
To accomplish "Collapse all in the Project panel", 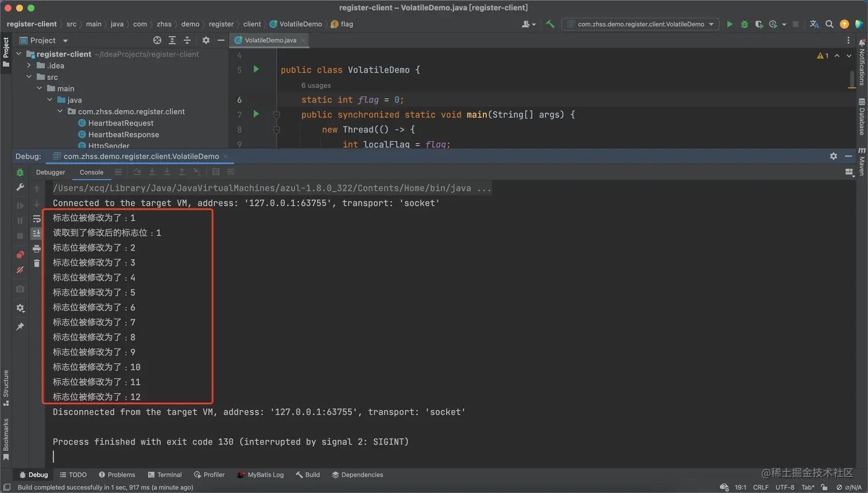I will pos(187,40).
